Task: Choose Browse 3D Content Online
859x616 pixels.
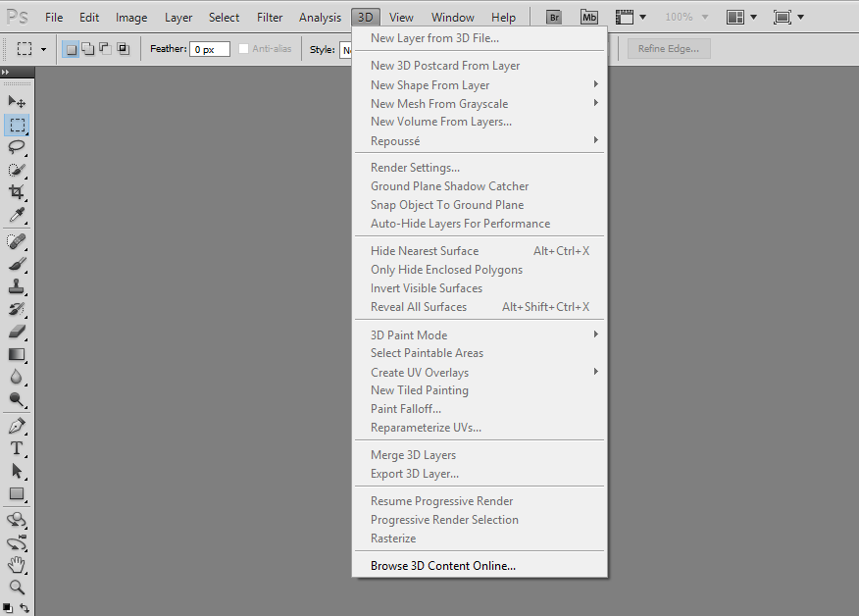Action: tap(480, 566)
